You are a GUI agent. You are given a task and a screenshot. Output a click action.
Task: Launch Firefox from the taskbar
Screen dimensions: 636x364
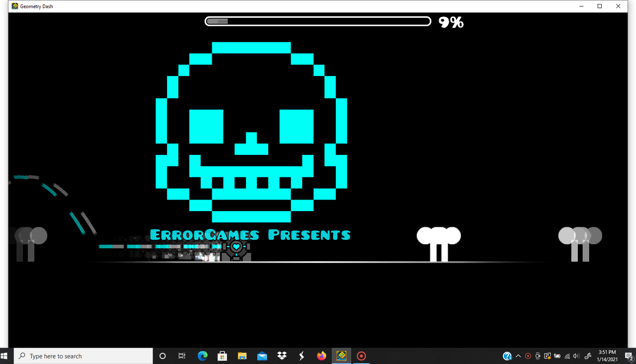click(x=321, y=356)
